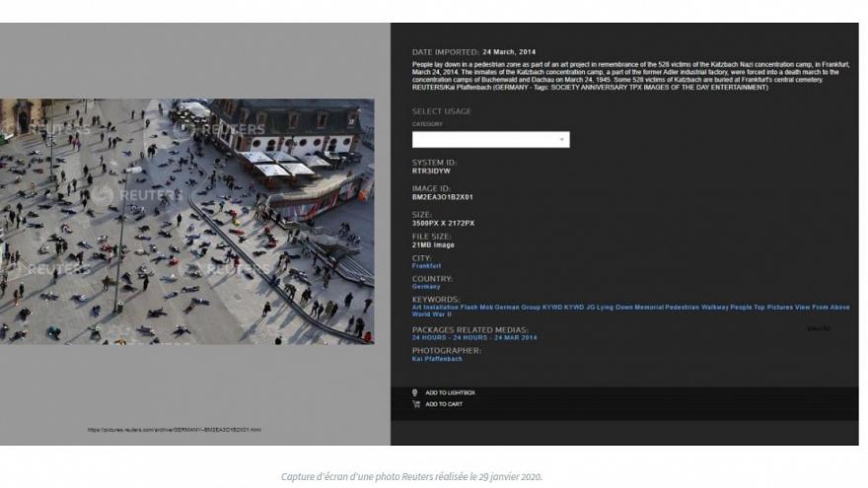Click the Lying Down keyword link
The image size is (868, 488).
[x=615, y=307]
